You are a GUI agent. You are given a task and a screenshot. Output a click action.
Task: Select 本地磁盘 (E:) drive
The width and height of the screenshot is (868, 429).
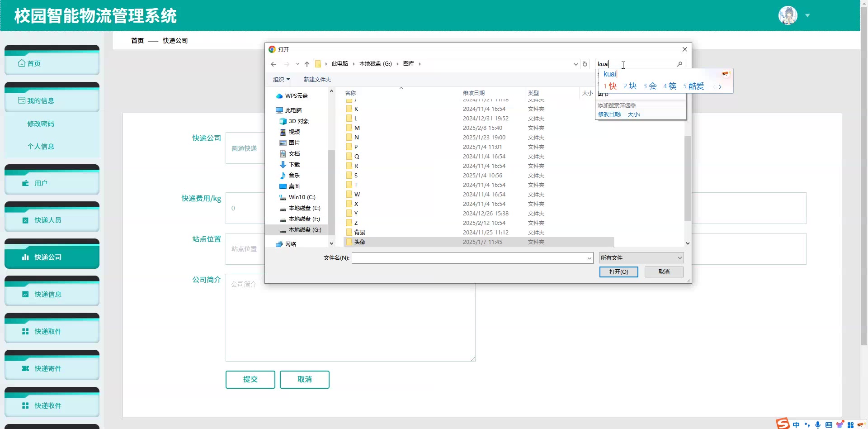[x=304, y=208]
